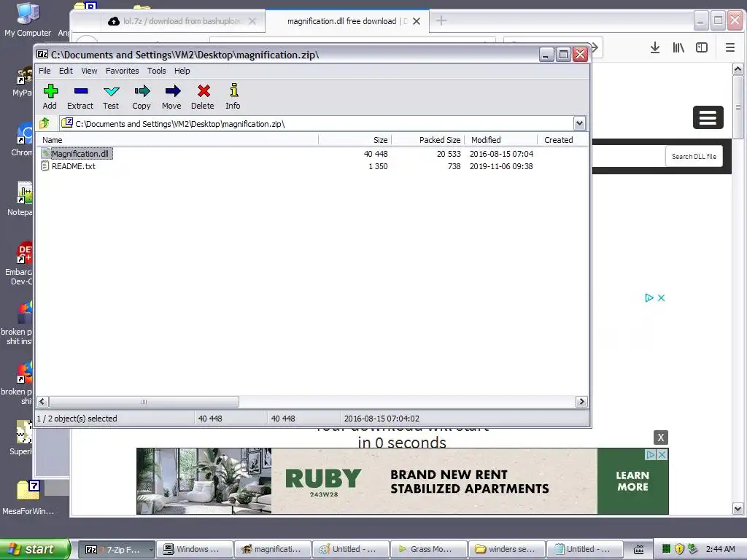The image size is (747, 560).
Task: Open browser downloads panel icon
Action: [655, 47]
